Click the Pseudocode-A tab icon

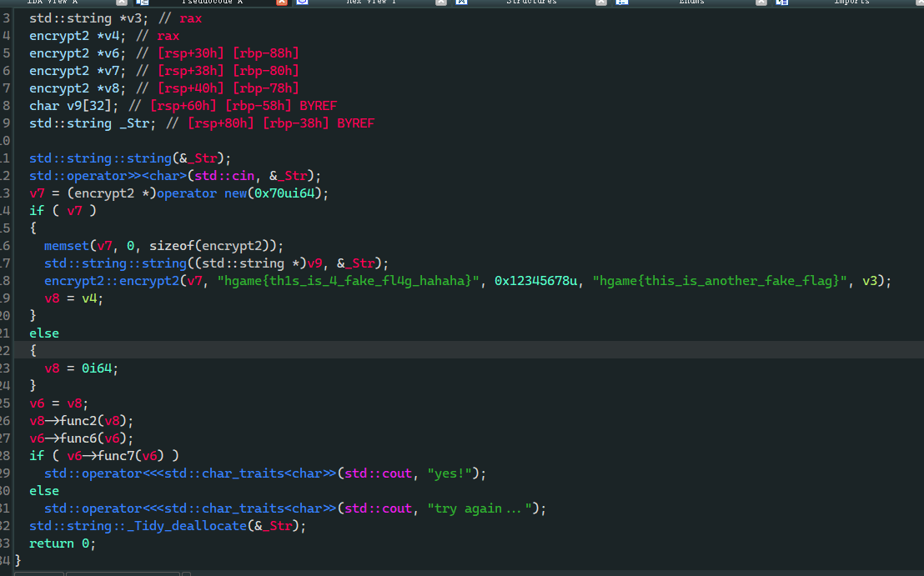pyautogui.click(x=143, y=3)
